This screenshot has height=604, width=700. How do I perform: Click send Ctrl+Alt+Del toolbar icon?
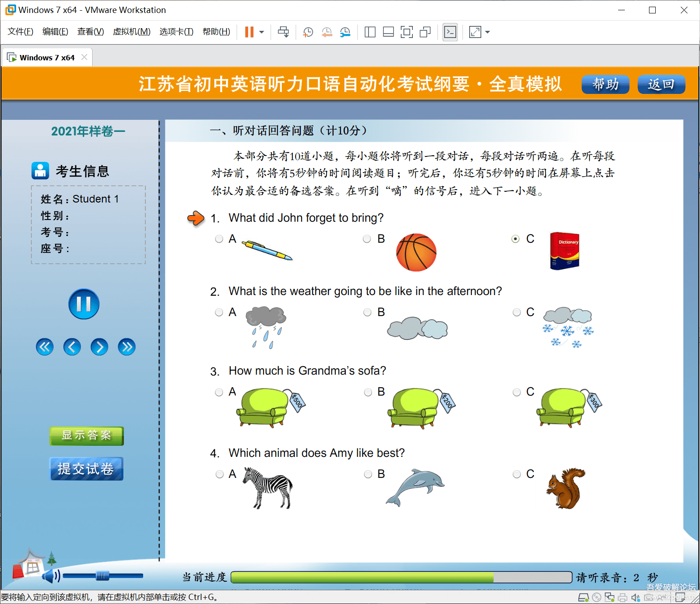coord(283,32)
